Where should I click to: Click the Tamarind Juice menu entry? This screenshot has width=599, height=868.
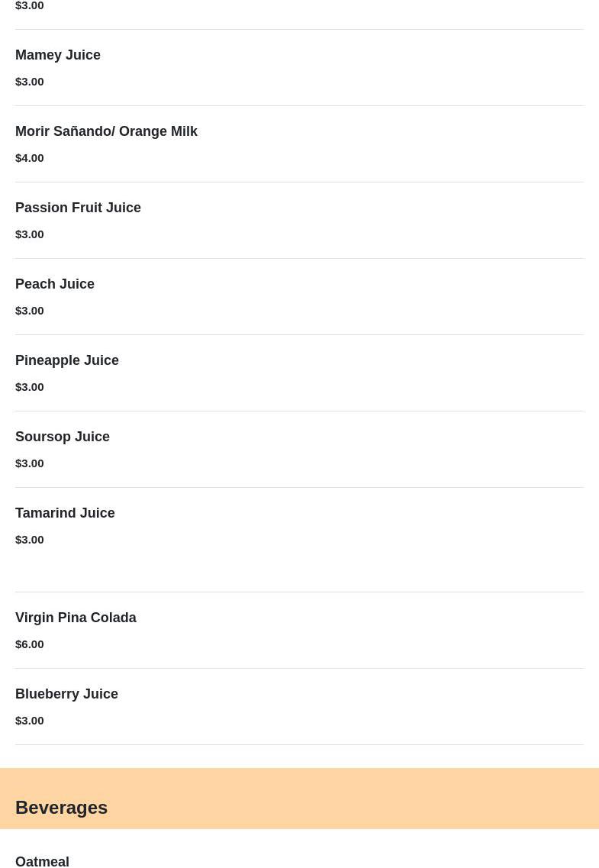(65, 513)
